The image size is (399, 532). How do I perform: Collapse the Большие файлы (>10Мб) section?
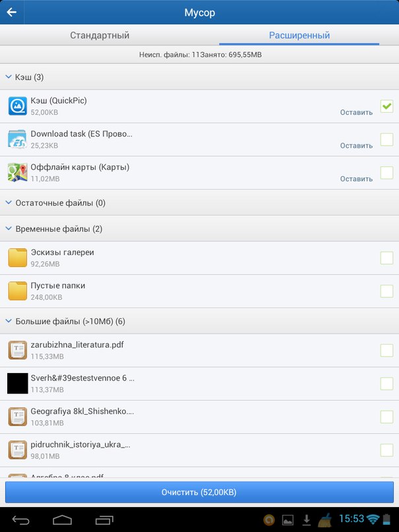[x=199, y=321]
